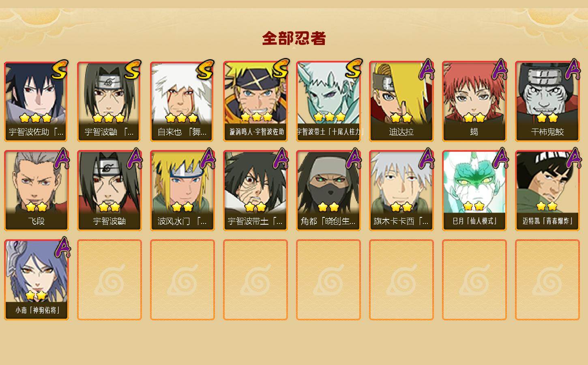Click the 波风水门 name label

pos(182,221)
